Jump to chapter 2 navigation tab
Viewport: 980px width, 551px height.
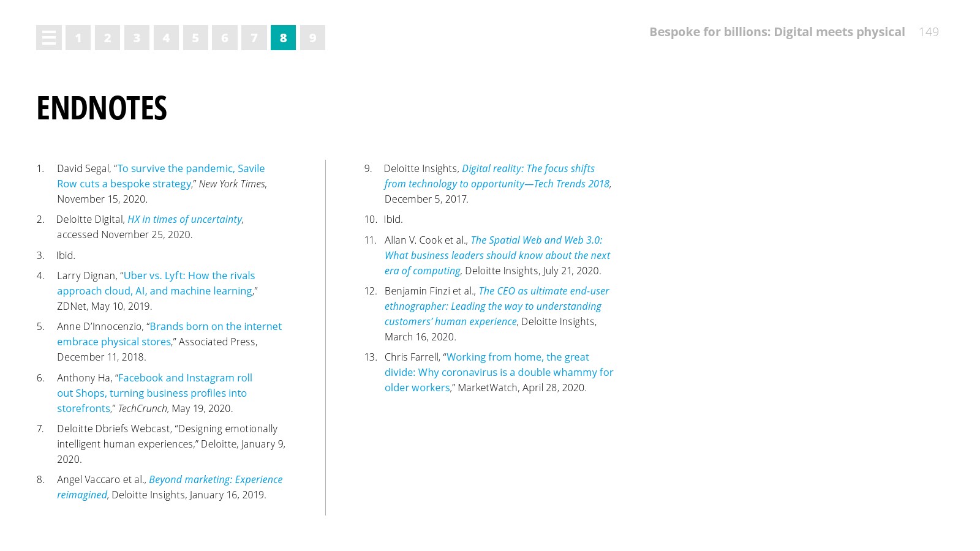[x=107, y=38]
